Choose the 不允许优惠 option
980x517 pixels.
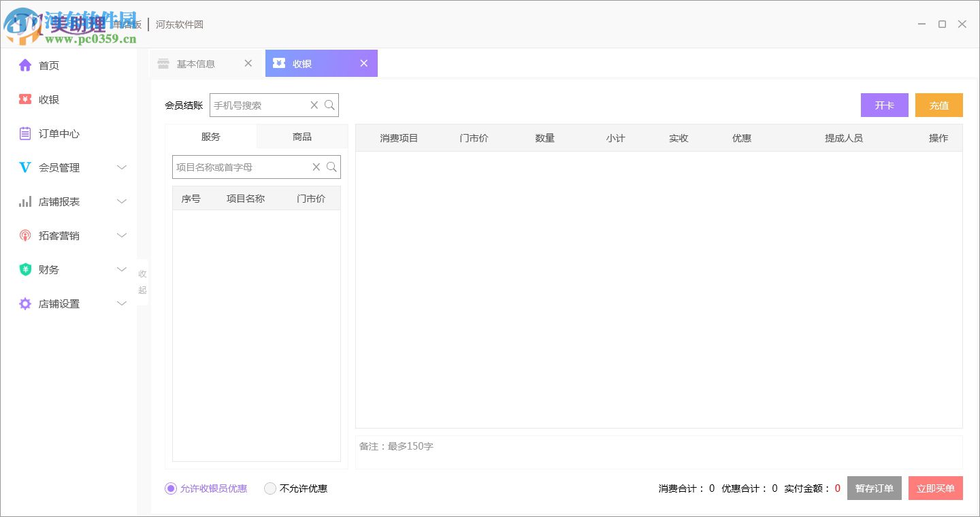(x=270, y=488)
